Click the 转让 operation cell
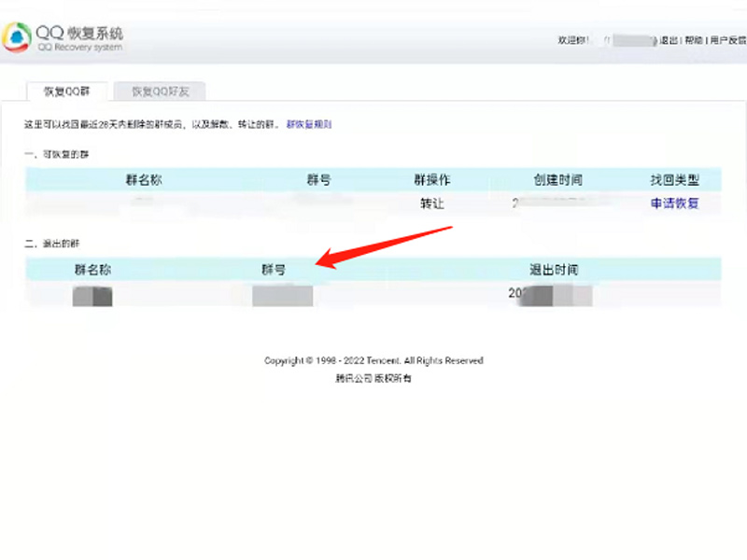The image size is (747, 560). [x=431, y=203]
